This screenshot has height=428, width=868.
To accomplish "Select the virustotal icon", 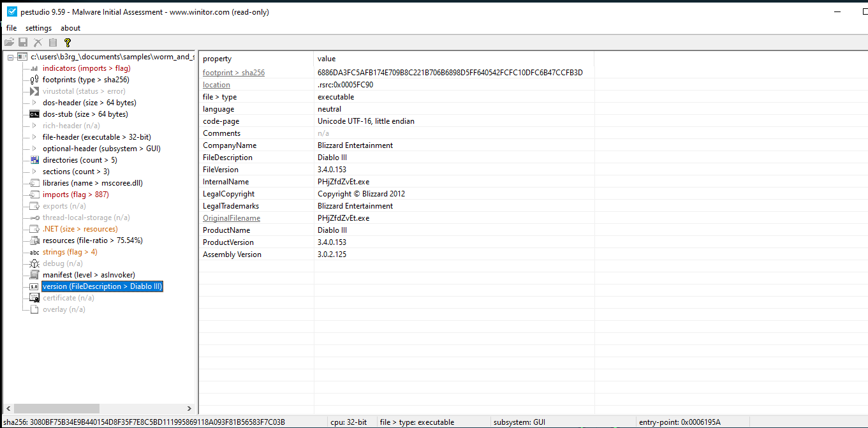I will [34, 91].
